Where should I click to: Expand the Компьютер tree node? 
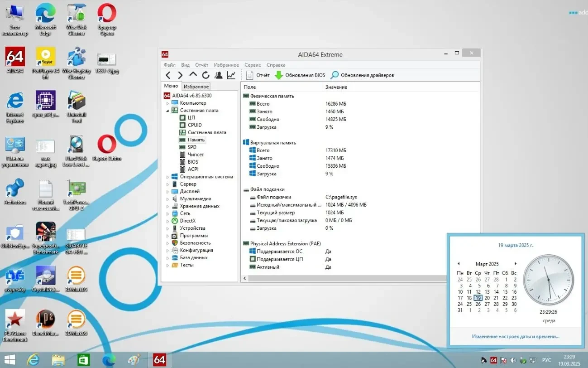pos(167,103)
